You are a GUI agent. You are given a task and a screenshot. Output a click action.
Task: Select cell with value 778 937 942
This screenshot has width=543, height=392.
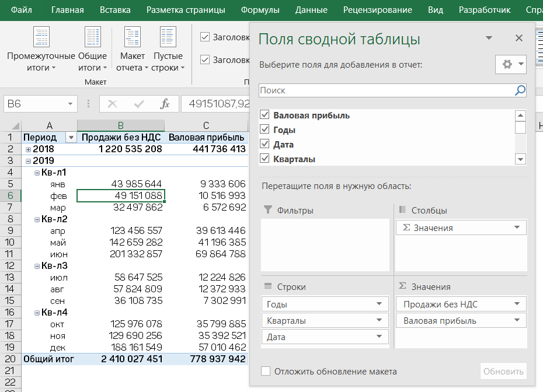[x=206, y=359]
